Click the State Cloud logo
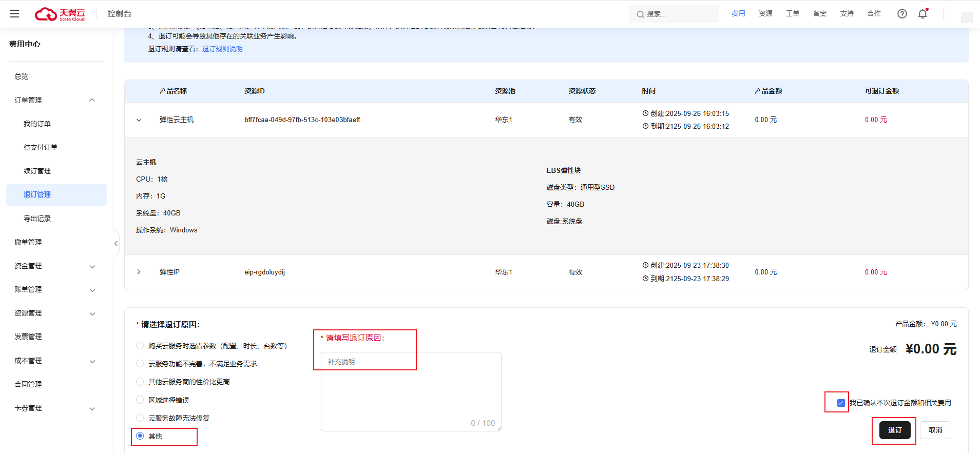This screenshot has height=454, width=980. (60, 14)
